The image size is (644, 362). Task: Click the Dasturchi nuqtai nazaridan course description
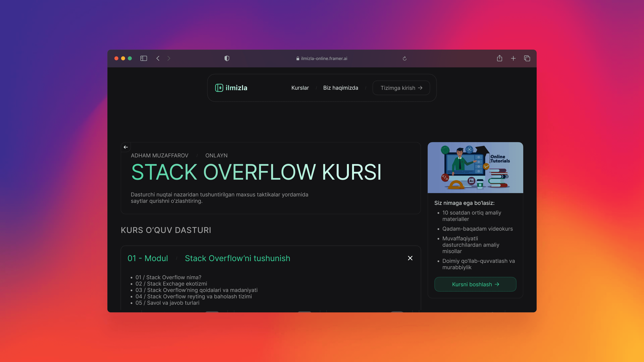219,198
